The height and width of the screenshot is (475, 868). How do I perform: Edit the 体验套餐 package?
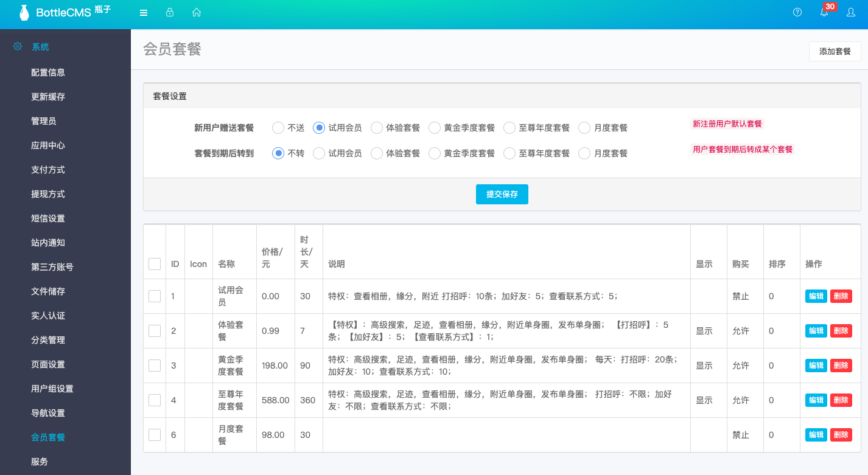[816, 331]
